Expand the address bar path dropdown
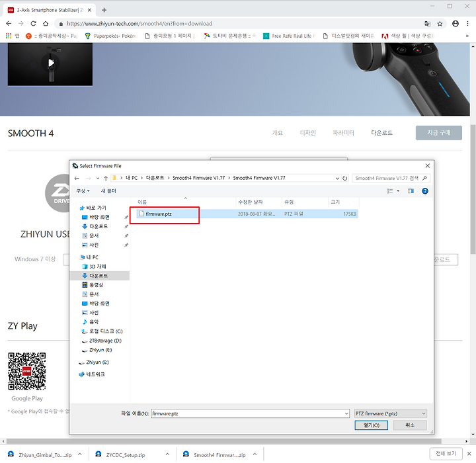Viewport: 476px width, 463px height. [337, 179]
